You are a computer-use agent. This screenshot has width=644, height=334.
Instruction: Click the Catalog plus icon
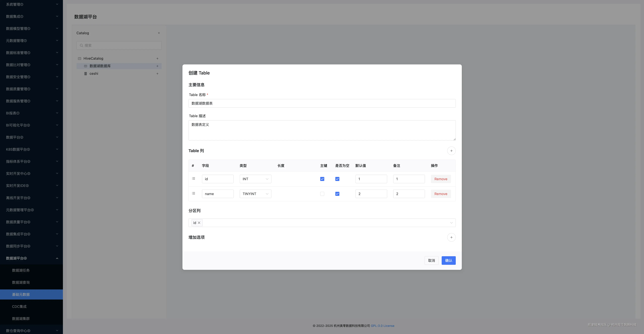[159, 33]
